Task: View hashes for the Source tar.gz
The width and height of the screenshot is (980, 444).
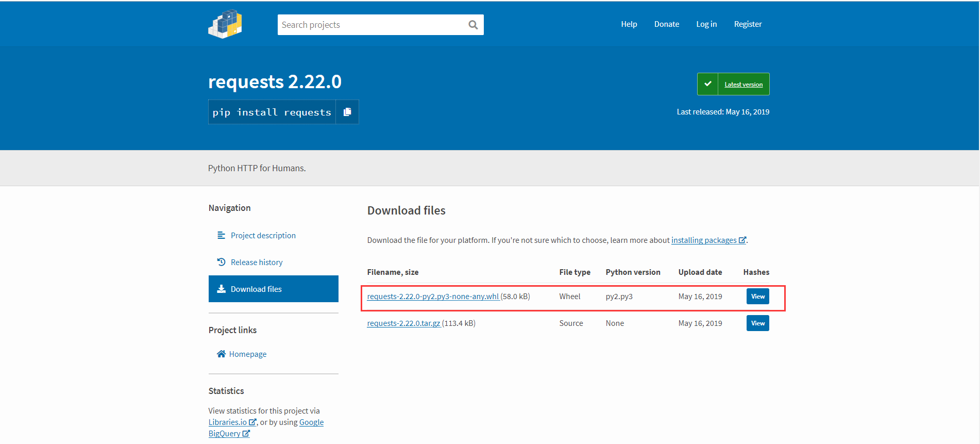Action: tap(758, 323)
